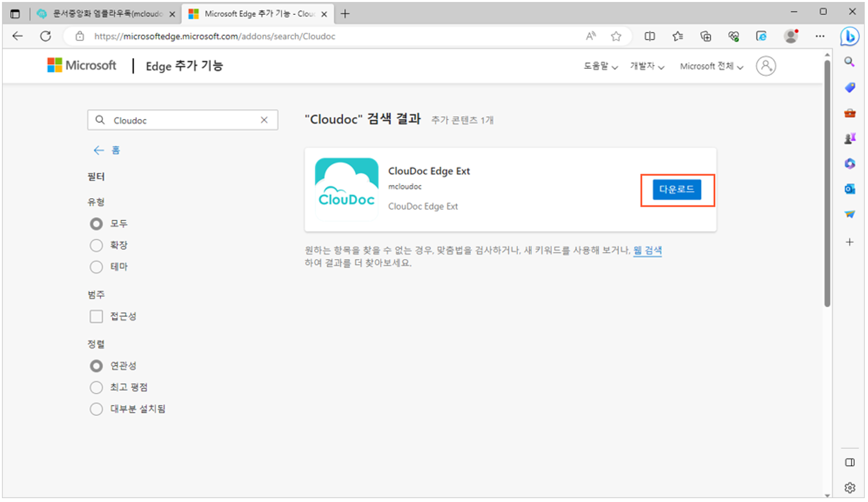Select the 테마 type radio button

pos(97,266)
